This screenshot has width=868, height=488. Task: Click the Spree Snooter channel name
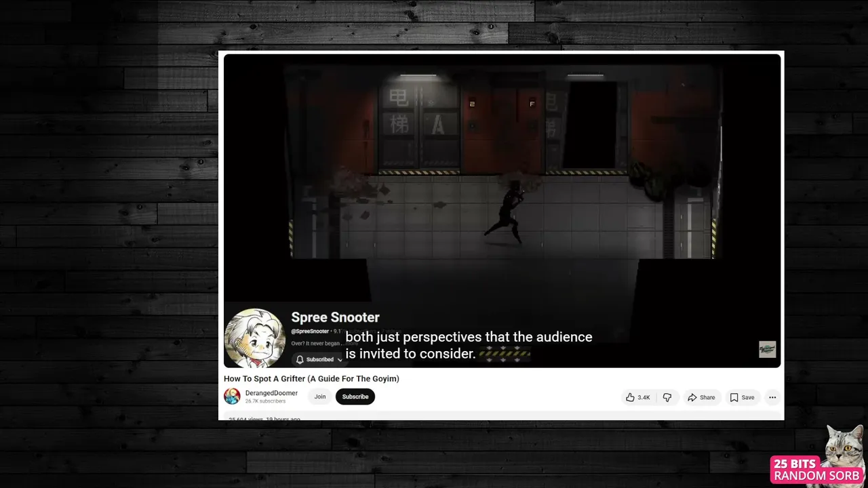point(335,317)
